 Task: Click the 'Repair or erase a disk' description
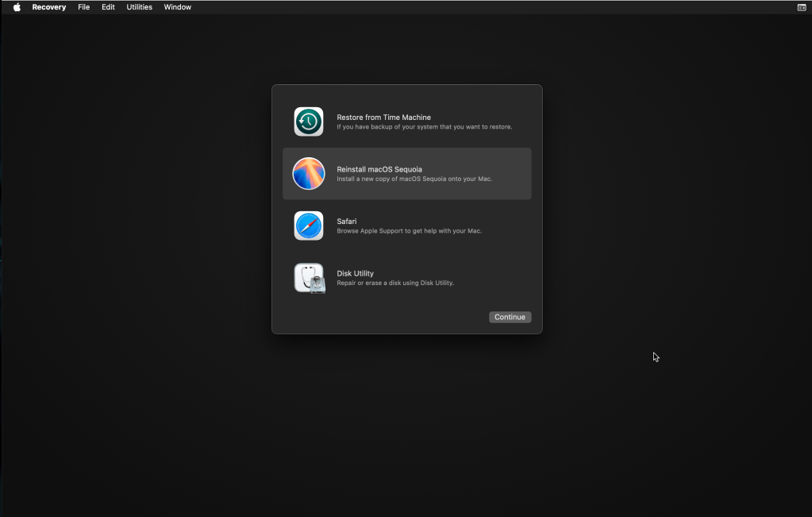click(394, 283)
